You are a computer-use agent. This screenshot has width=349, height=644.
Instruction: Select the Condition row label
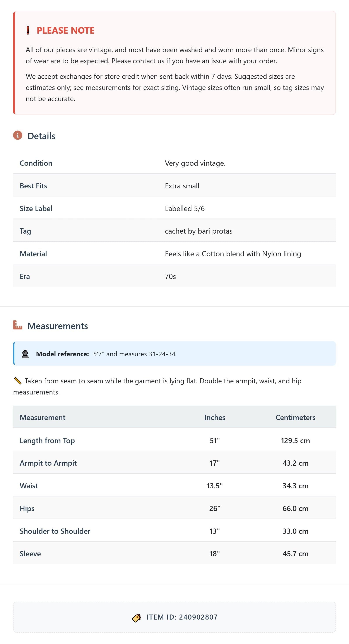(36, 163)
